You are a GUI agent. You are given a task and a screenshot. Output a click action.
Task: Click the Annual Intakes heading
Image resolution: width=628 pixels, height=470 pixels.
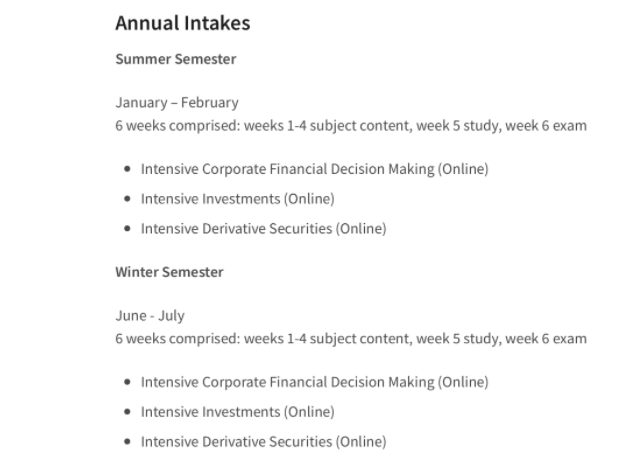[x=183, y=23]
